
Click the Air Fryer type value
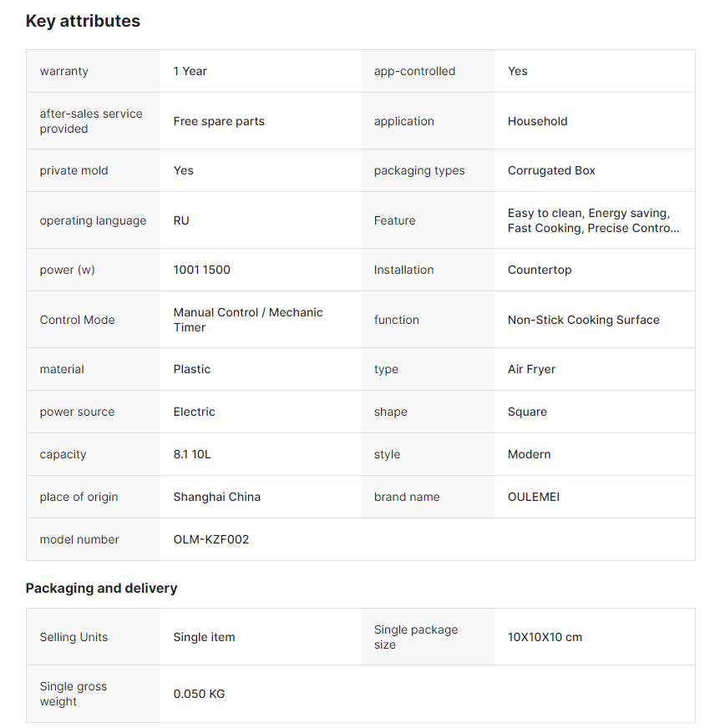[531, 369]
